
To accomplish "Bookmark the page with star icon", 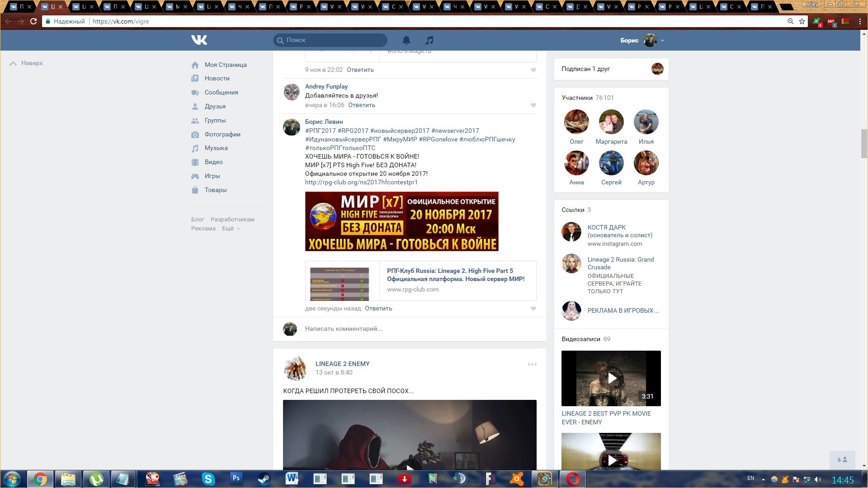I will [x=802, y=21].
